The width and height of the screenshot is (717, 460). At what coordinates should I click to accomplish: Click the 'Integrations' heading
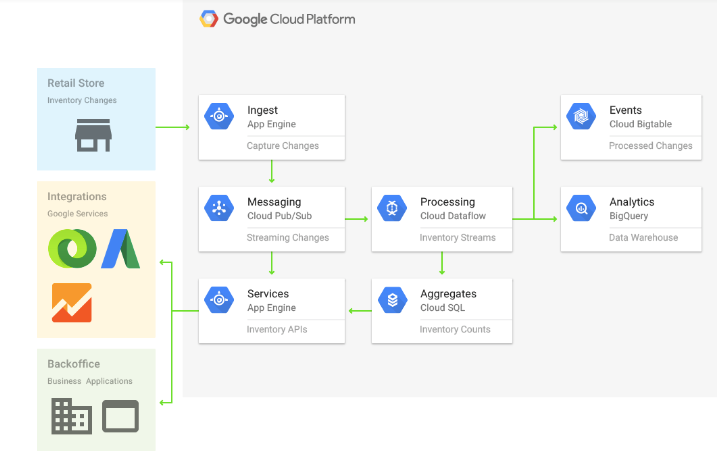(77, 197)
